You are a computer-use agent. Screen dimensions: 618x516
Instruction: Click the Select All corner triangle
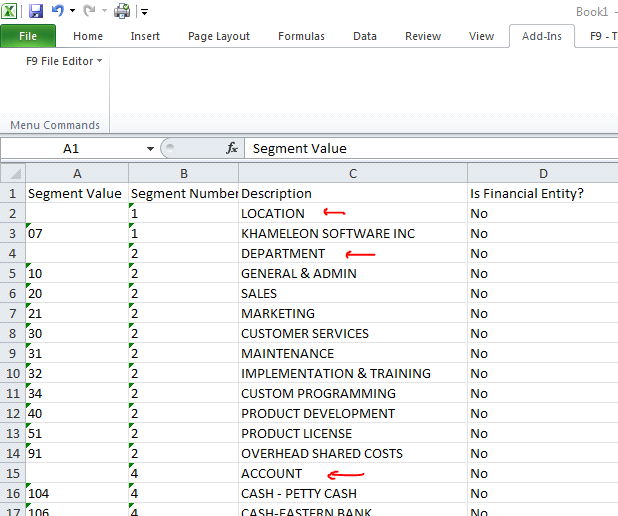[x=13, y=173]
